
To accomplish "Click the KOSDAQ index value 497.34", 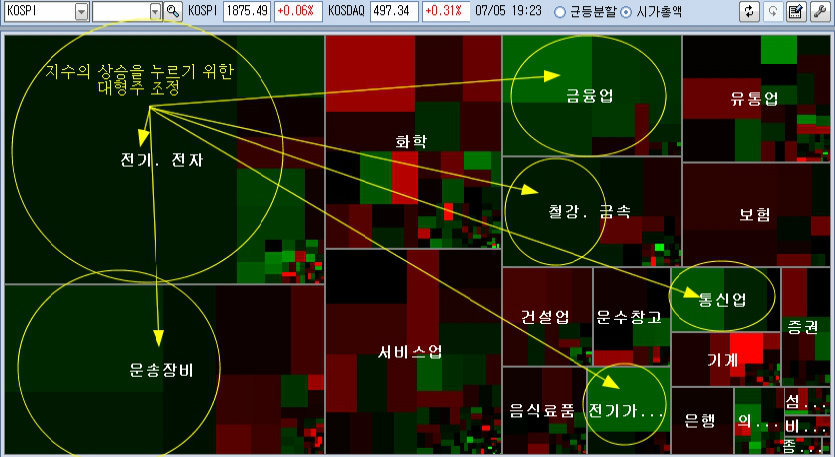I will pos(395,11).
